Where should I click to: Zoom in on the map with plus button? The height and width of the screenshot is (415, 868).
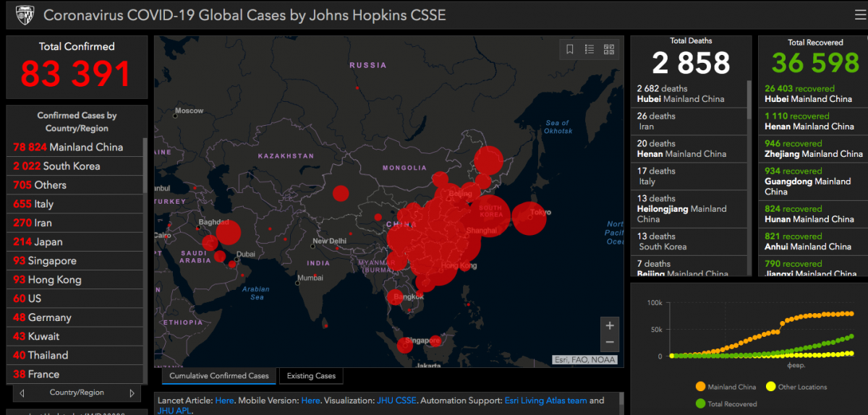pos(610,325)
